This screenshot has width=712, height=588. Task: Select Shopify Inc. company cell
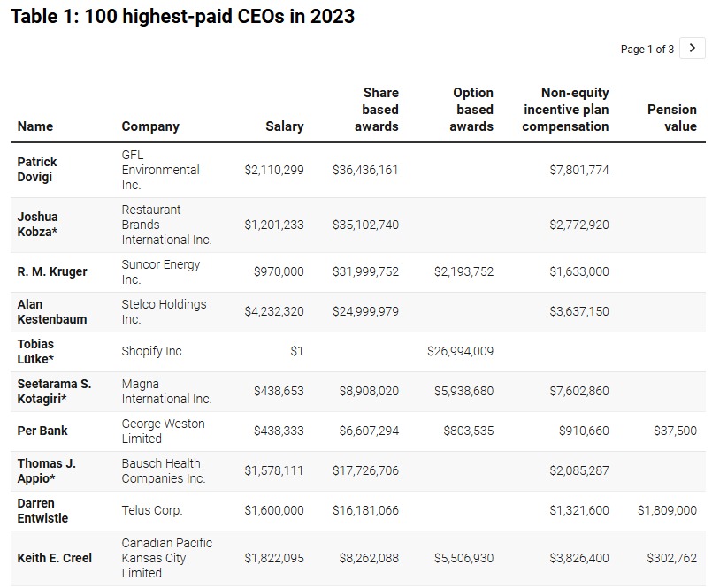153,351
